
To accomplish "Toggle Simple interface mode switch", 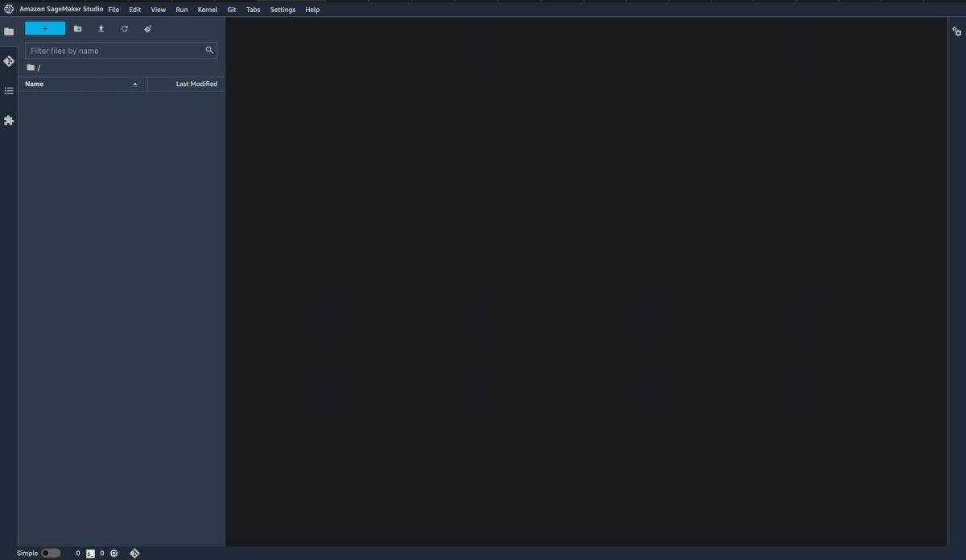I will click(51, 554).
